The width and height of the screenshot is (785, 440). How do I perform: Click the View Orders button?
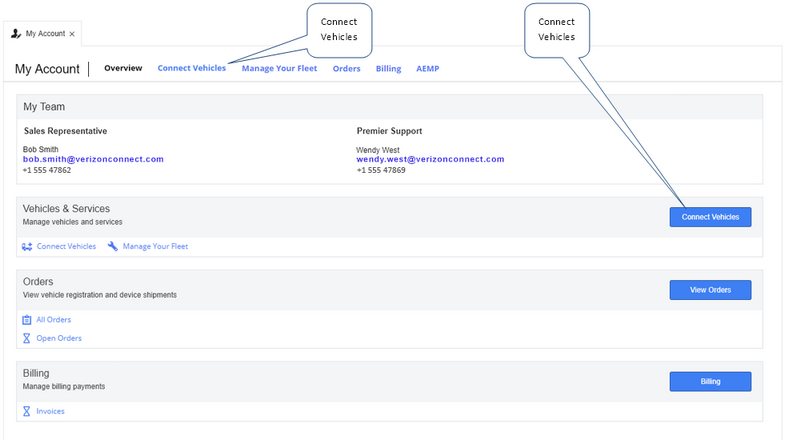tap(710, 290)
